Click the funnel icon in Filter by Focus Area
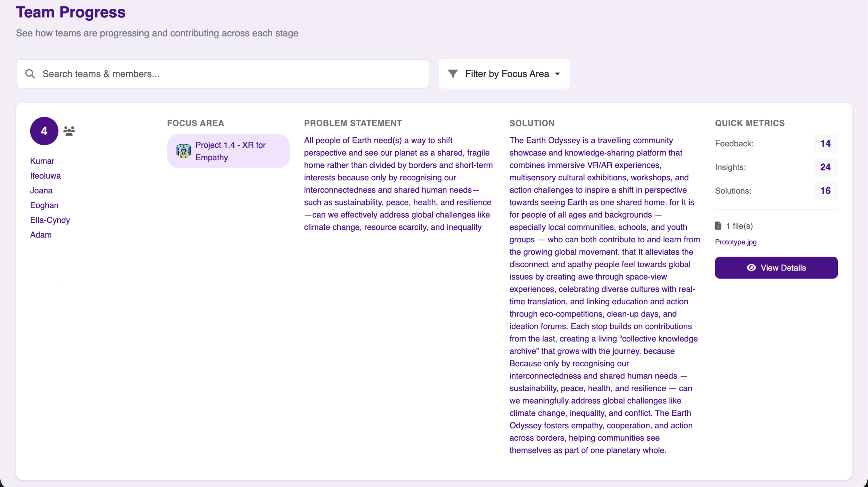868x487 pixels. (x=453, y=74)
